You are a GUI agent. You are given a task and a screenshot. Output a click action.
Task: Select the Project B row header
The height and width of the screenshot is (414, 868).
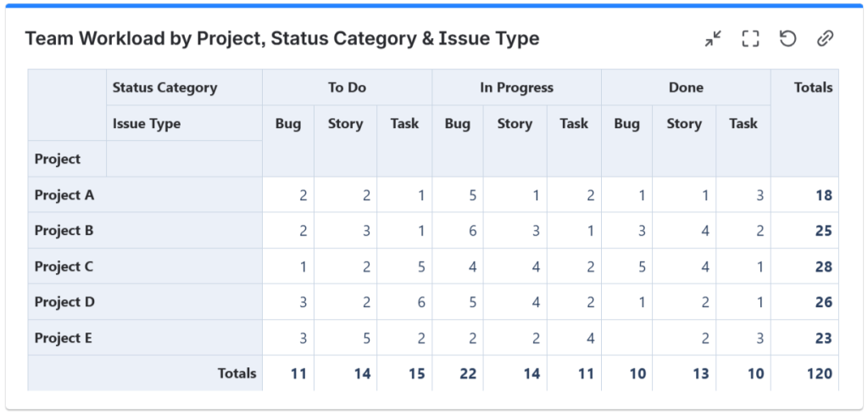pos(64,231)
